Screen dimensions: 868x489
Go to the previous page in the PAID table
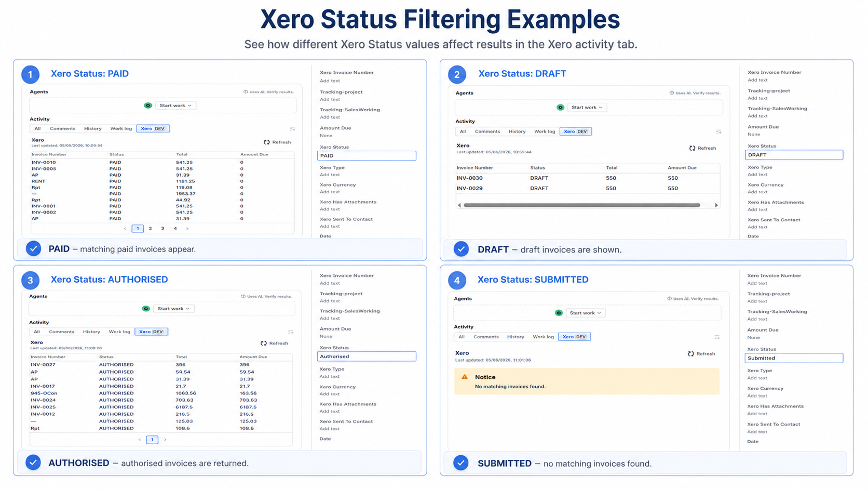125,229
